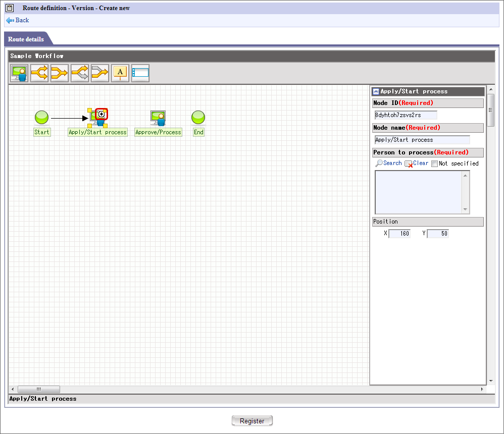The height and width of the screenshot is (434, 504).
Task: Click the properties panel vertical scrollbar thumb
Action: [491, 110]
